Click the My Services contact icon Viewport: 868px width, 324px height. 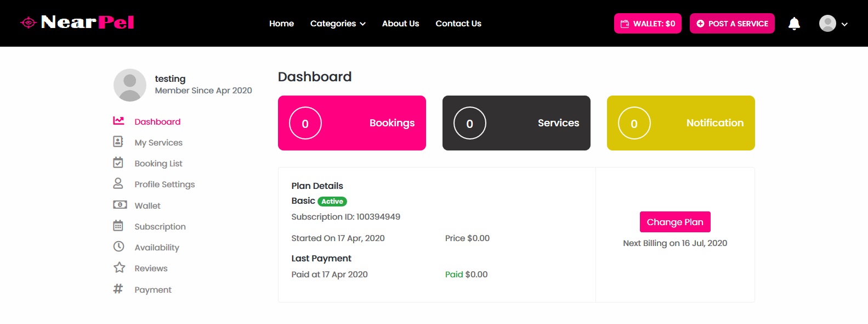(118, 142)
